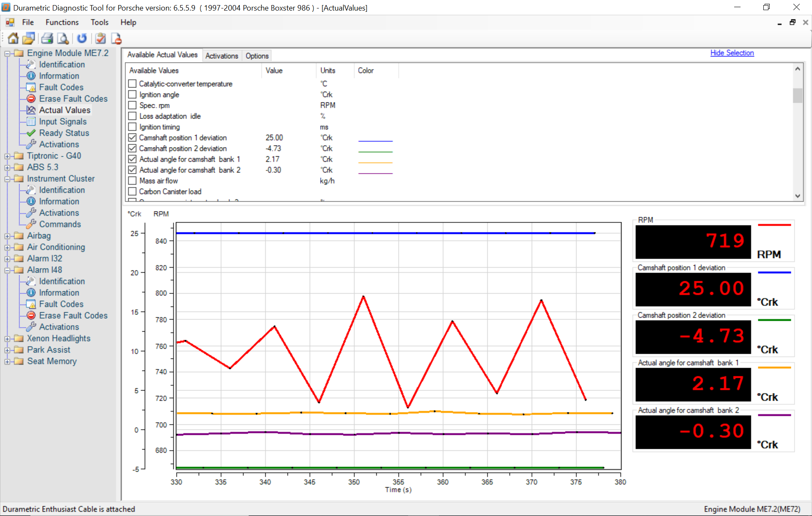Screen dimensions: 812x516
Task: Check the Ignition angle value
Action: coord(132,95)
